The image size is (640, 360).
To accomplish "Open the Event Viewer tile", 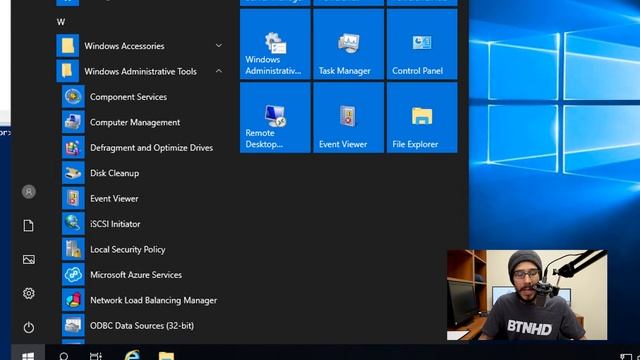I will (349, 118).
